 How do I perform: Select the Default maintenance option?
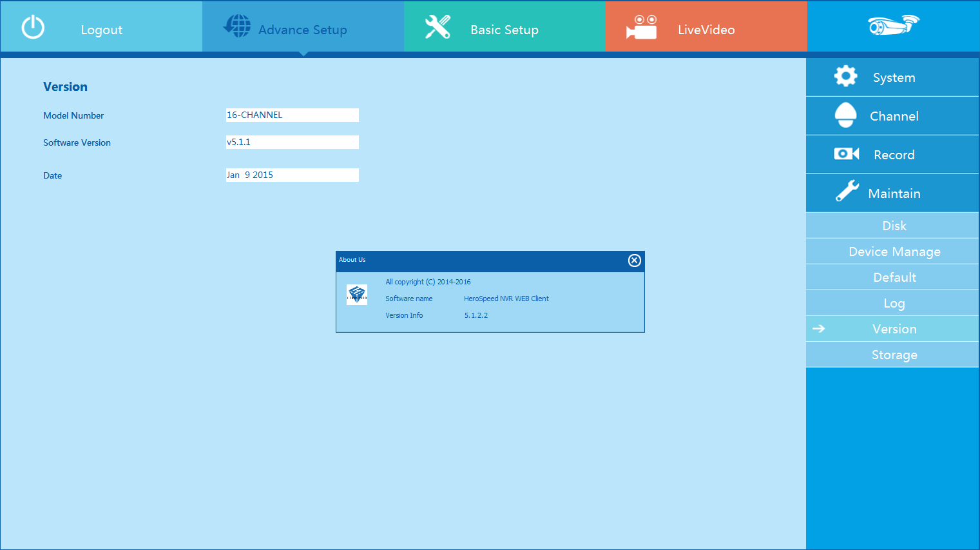(893, 277)
